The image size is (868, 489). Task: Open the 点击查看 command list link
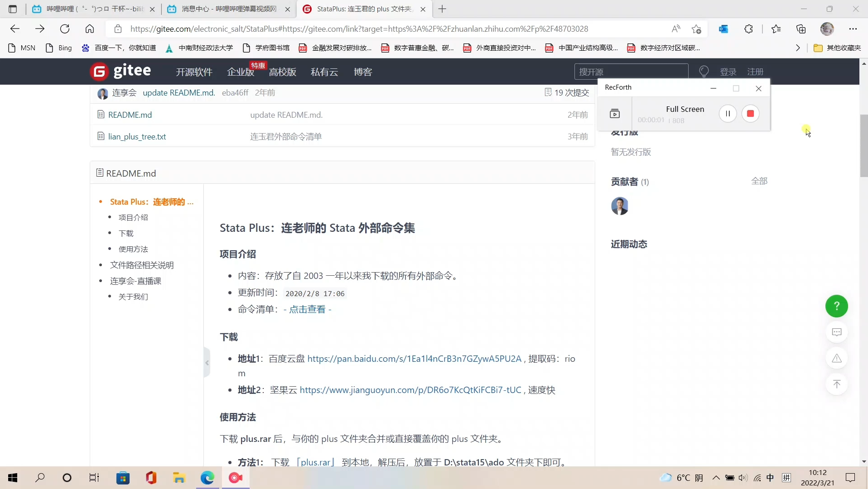(307, 310)
